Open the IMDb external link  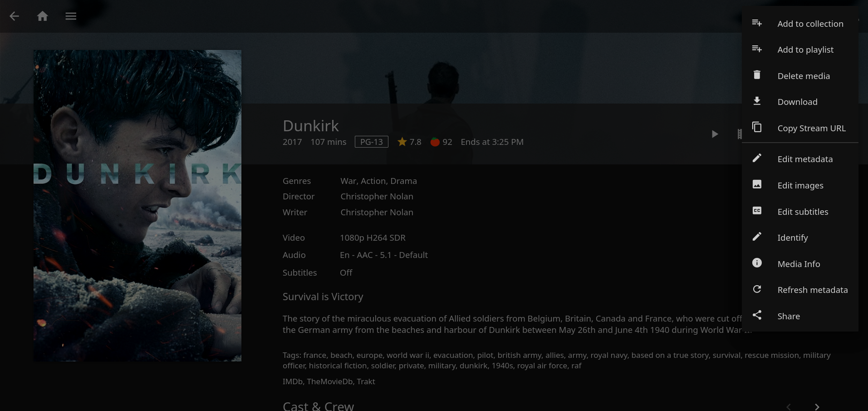[292, 381]
